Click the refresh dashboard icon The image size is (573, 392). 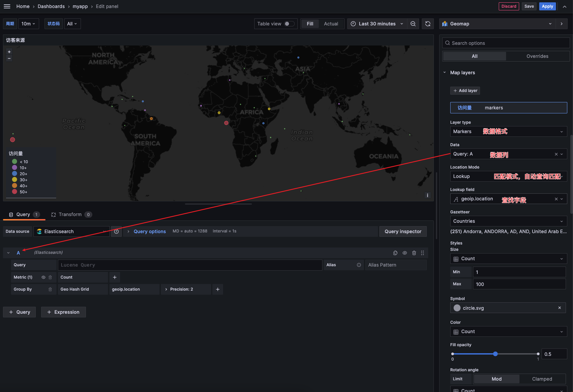(x=427, y=24)
